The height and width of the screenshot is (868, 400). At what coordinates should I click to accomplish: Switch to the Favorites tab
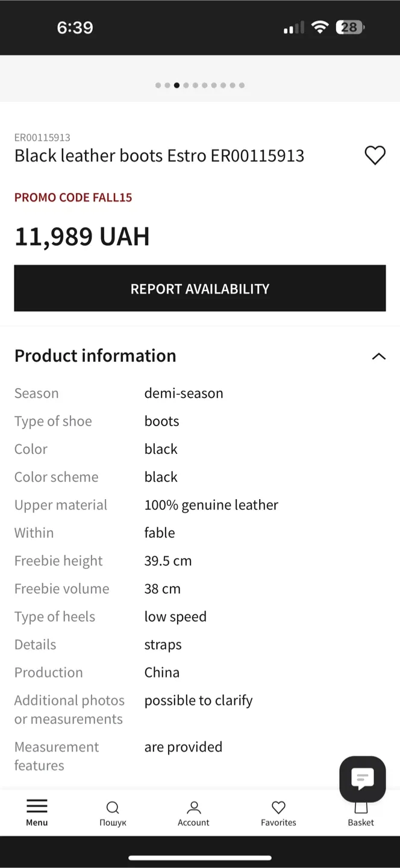pyautogui.click(x=278, y=812)
